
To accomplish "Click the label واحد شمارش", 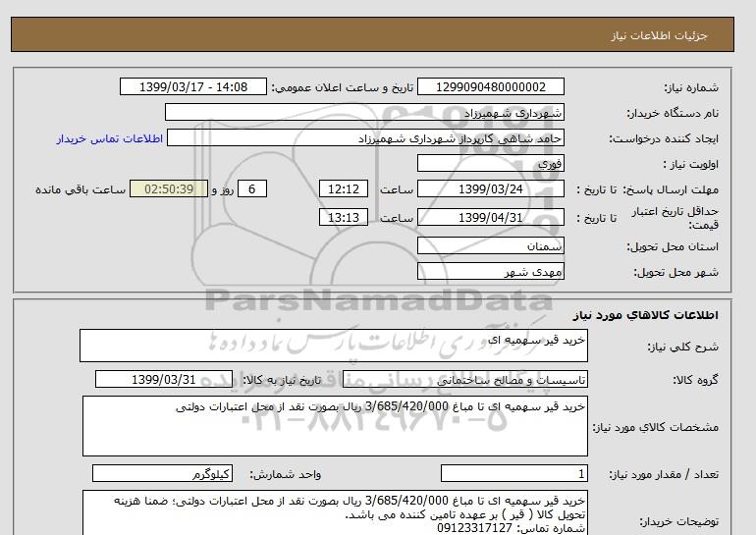I will (x=285, y=474).
